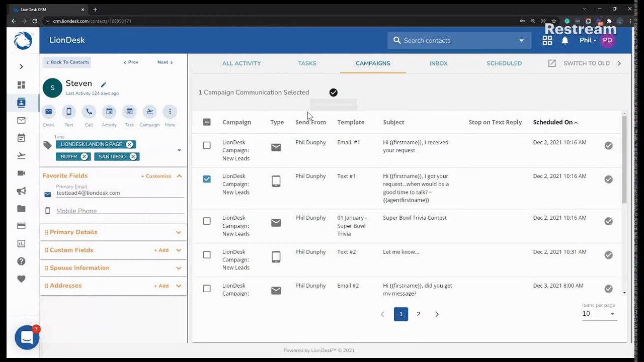This screenshot has width=644, height=362.
Task: Switch to the TASKS tab
Action: (x=307, y=63)
